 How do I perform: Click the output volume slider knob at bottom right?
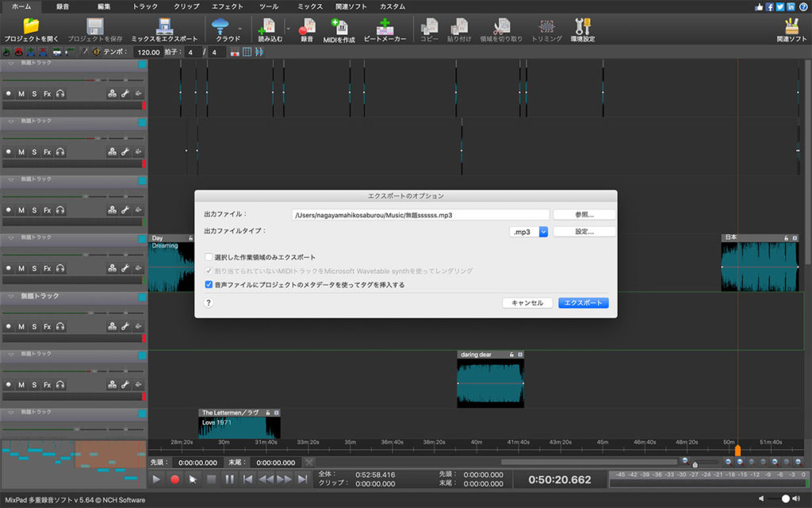tap(786, 498)
